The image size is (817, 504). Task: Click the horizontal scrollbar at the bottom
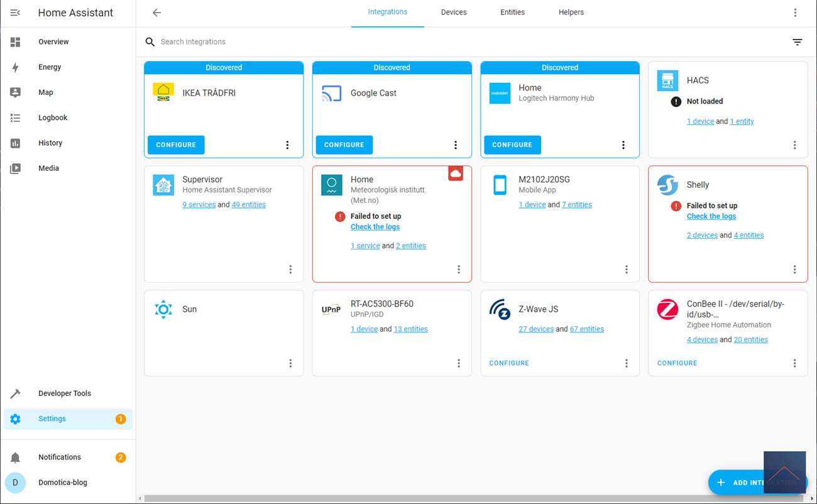tap(440, 498)
